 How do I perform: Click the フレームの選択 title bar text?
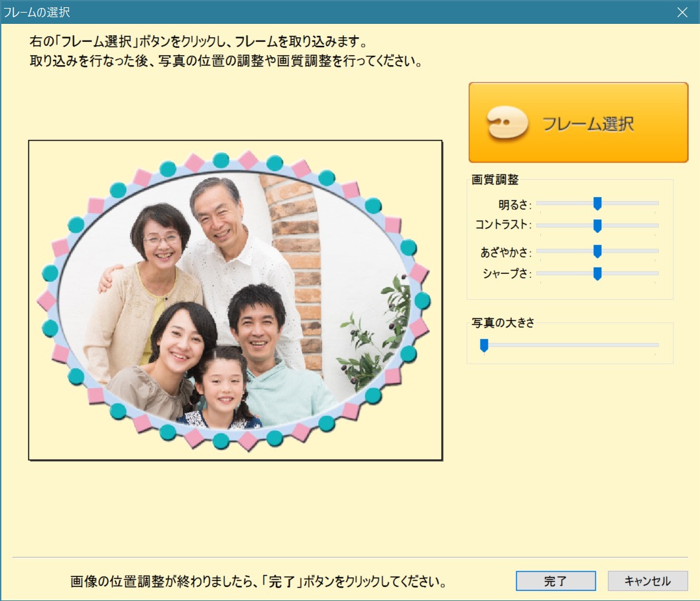coord(36,12)
